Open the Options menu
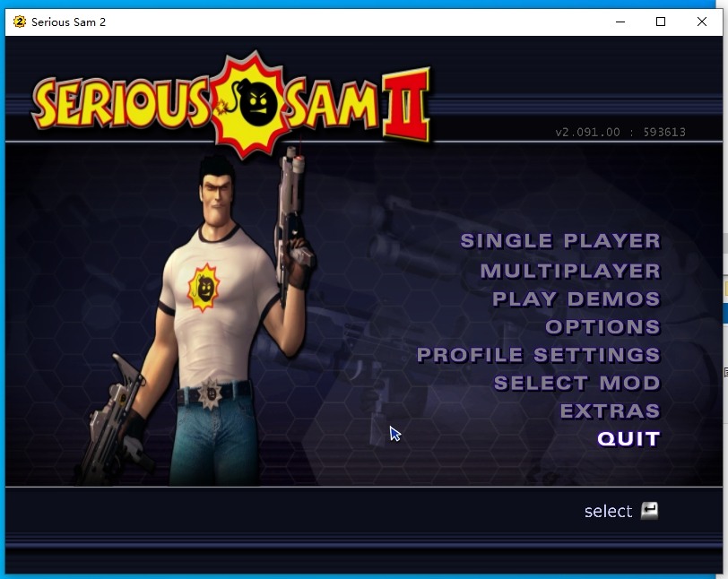Viewport: 728px width, 579px height. point(602,327)
